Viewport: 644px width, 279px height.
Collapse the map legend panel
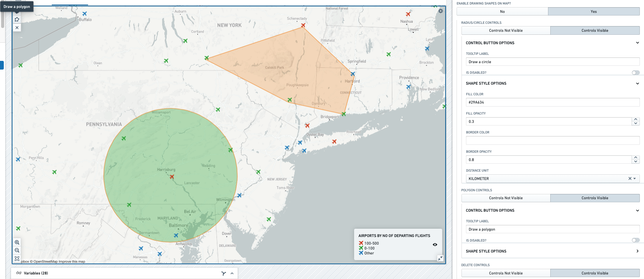[440, 258]
